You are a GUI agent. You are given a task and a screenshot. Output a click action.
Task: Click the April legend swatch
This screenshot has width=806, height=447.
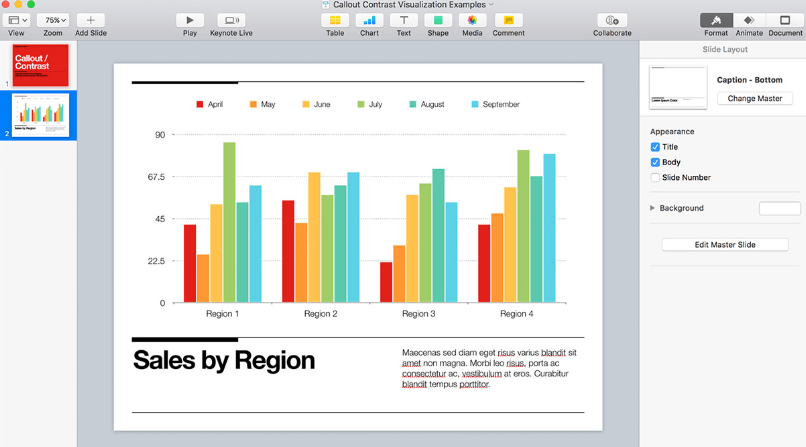(200, 104)
